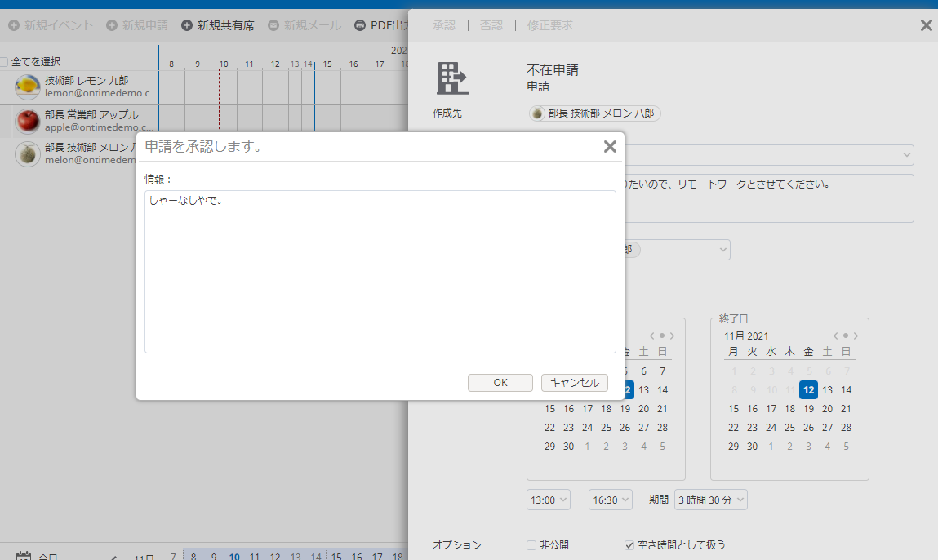938x560 pixels.
Task: Expand the 期間 duration dropdown showing 3時間30分
Action: [x=710, y=499]
